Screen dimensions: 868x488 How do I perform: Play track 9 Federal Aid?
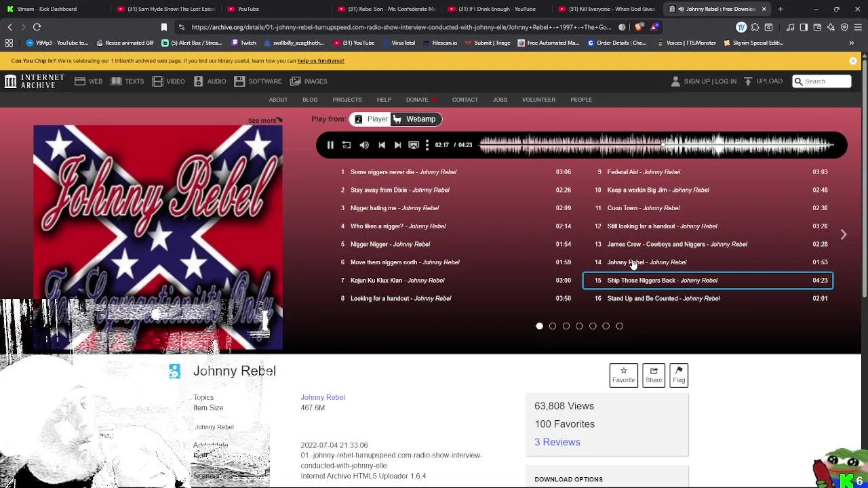[x=708, y=172]
